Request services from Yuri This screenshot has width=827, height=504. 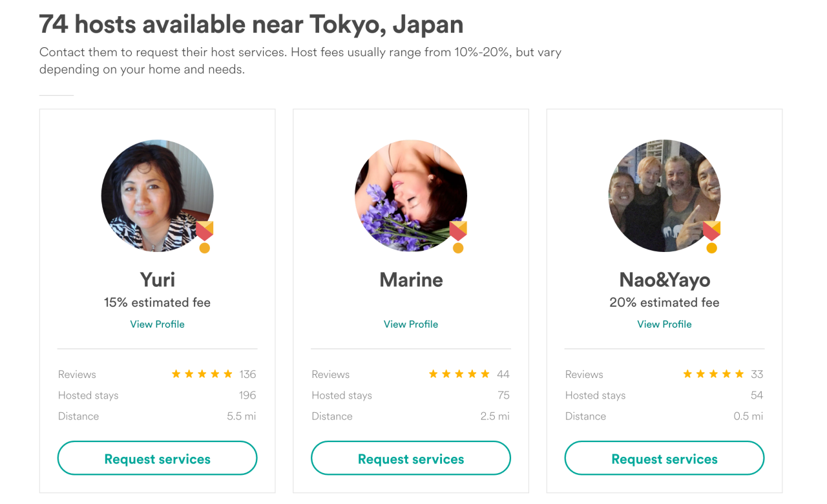157,458
